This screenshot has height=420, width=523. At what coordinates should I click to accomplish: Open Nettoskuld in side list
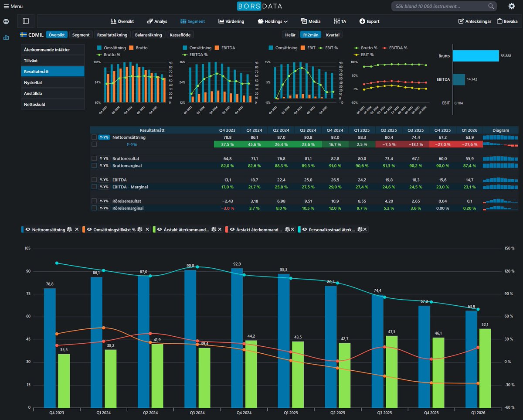tap(53, 104)
